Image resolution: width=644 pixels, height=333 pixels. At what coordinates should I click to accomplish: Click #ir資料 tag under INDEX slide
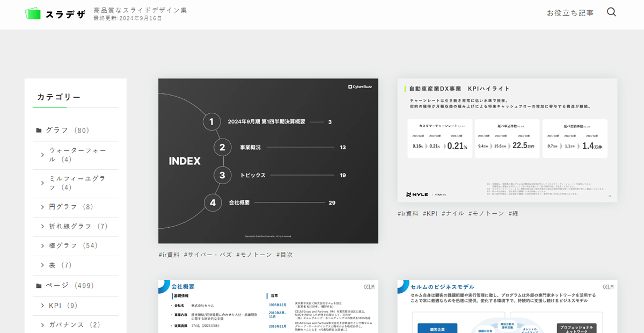tap(169, 255)
